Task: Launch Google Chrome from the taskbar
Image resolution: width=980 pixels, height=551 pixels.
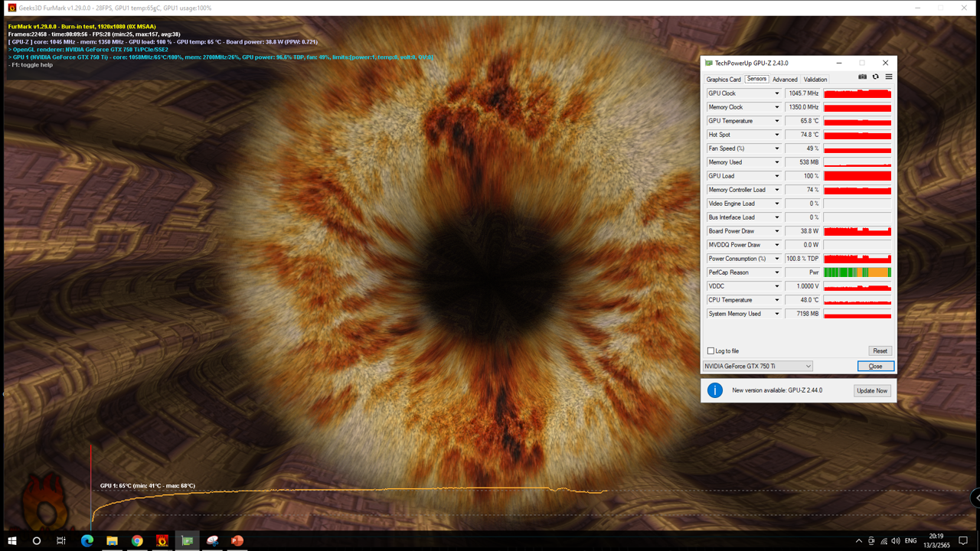Action: [137, 541]
